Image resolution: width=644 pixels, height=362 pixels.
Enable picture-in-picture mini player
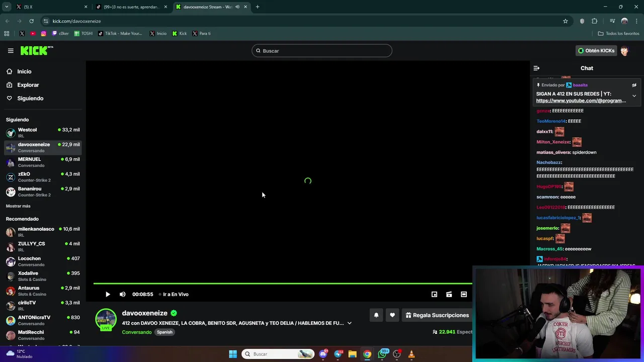tap(434, 294)
